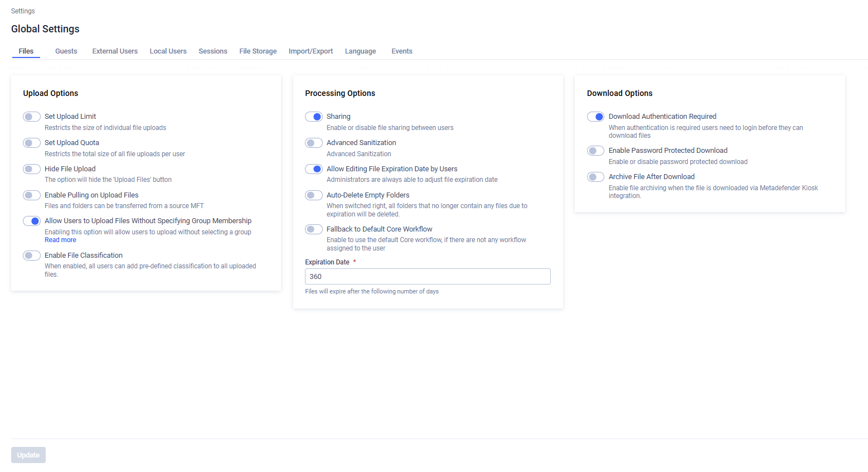
Task: Enable Password Protected Download switch
Action: (595, 151)
